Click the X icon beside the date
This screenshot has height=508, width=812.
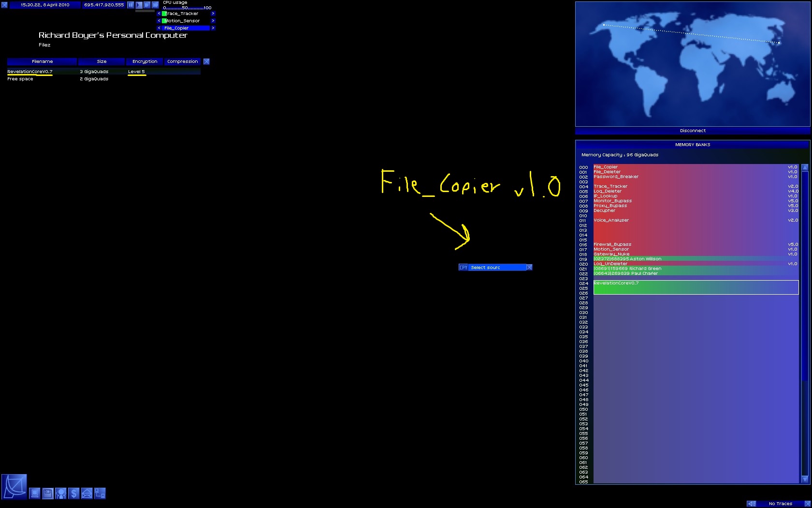(4, 5)
